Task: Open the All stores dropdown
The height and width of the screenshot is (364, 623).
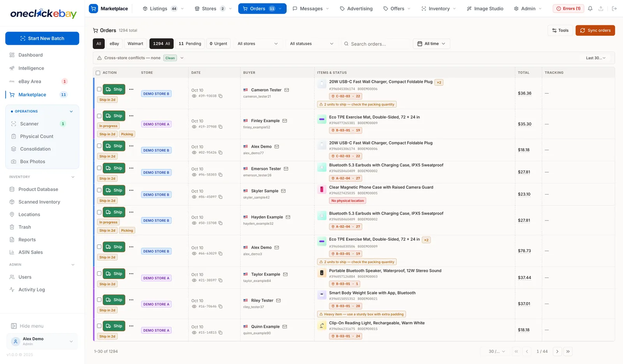Action: coord(257,44)
